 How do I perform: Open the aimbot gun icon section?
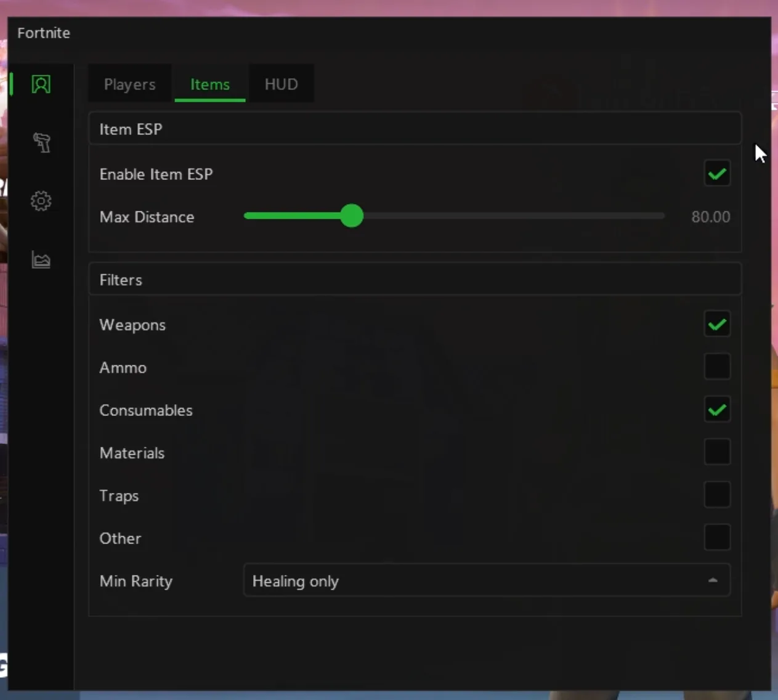pos(41,142)
